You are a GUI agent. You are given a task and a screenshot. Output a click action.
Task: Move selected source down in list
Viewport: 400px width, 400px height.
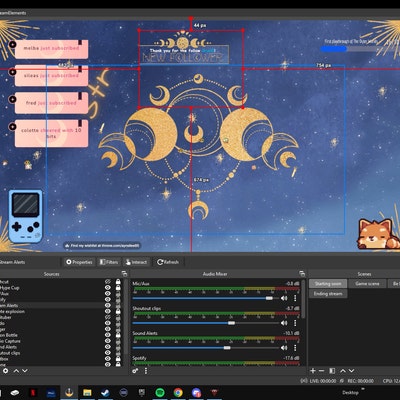coord(25,371)
